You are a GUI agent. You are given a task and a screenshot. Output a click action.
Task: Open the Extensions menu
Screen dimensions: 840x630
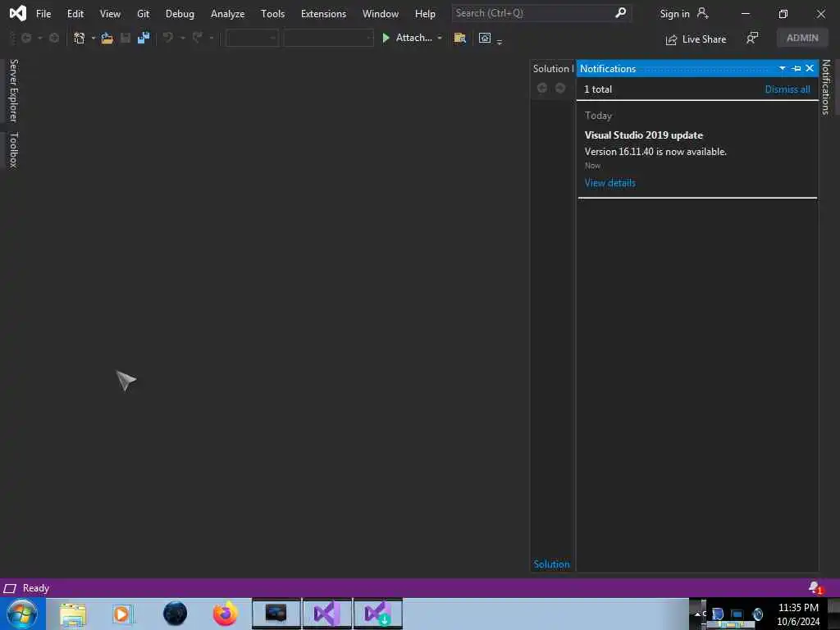tap(323, 13)
